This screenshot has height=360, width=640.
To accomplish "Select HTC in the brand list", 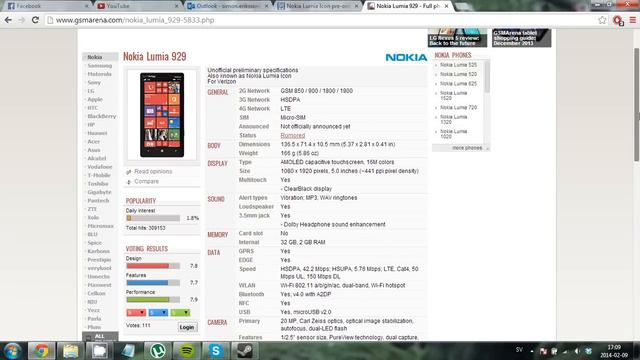I will click(x=93, y=108).
